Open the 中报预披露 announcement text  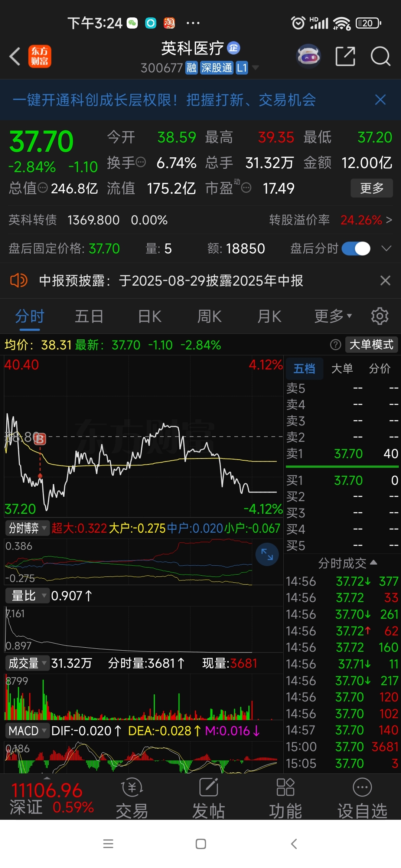coord(171,280)
